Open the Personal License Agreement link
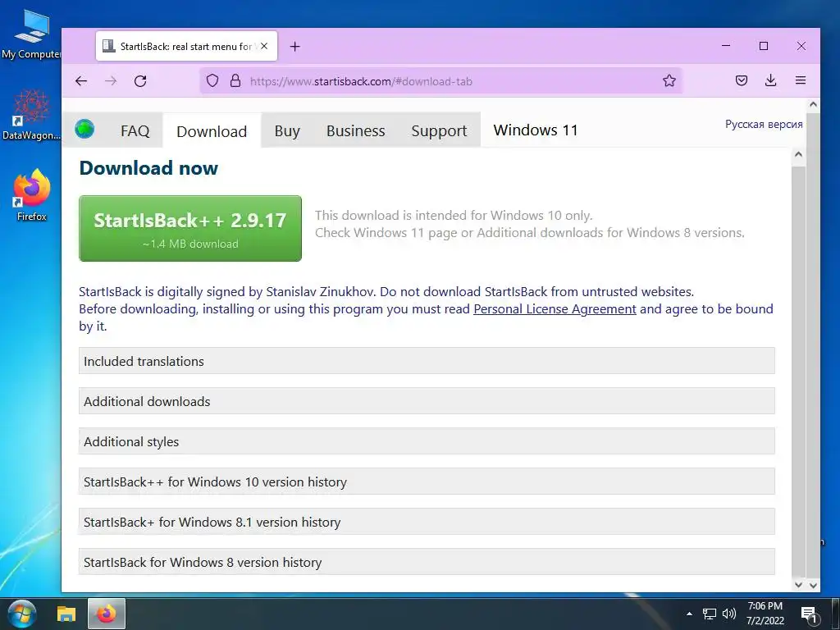Image resolution: width=840 pixels, height=630 pixels. point(555,309)
